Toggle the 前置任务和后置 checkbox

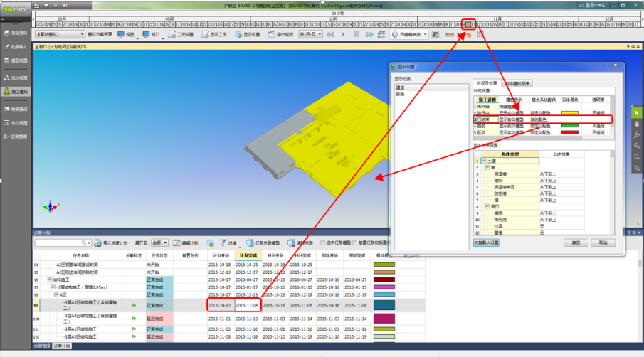point(355,243)
